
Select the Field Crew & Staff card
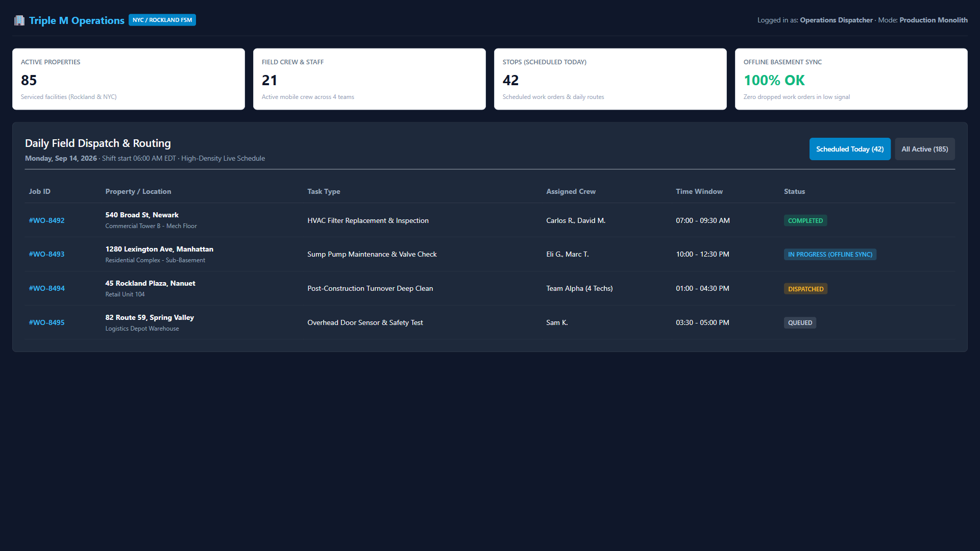tap(370, 79)
